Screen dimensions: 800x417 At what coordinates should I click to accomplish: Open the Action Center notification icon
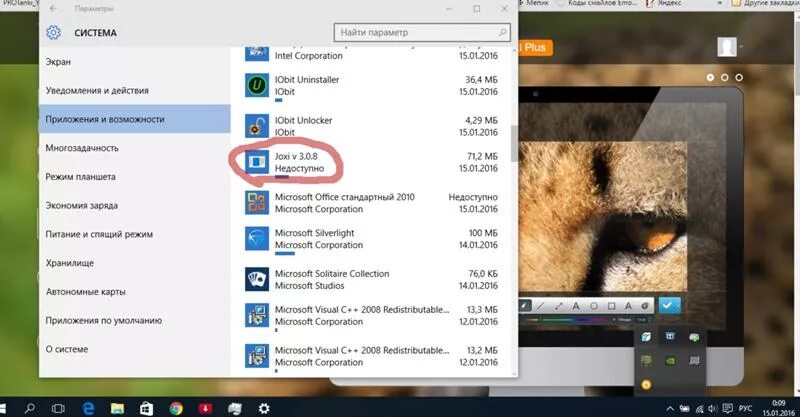coord(728,409)
